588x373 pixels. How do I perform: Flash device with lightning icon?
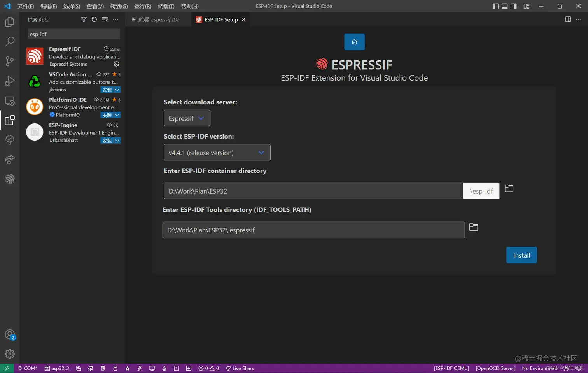[140, 368]
